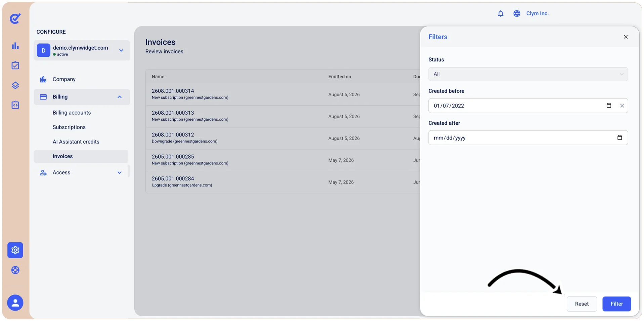This screenshot has height=321, width=644.
Task: Open invoice 2605.001.000285
Action: (x=173, y=157)
